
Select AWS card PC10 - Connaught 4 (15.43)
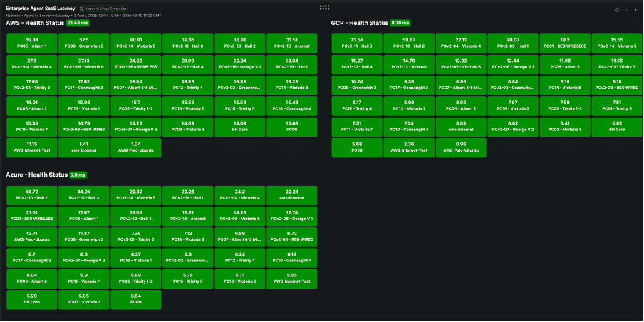click(x=292, y=106)
